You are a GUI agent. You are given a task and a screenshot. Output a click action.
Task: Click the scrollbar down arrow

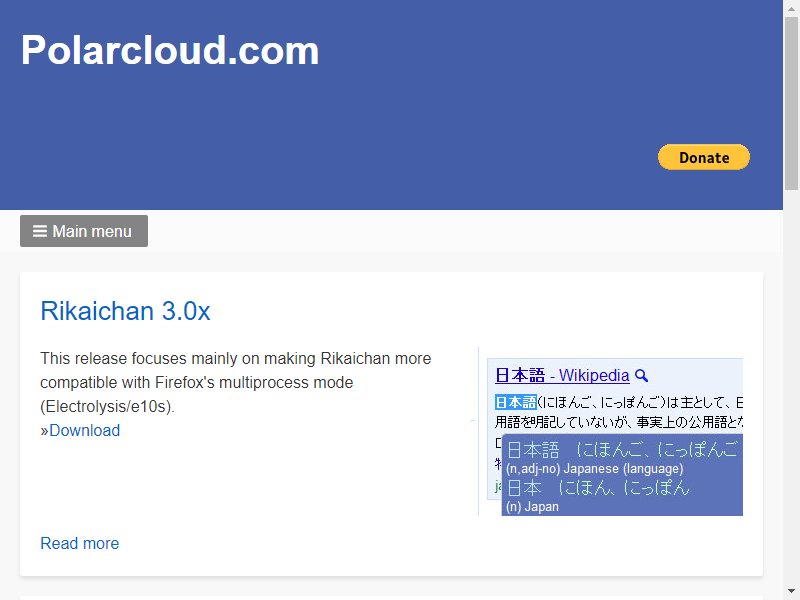(791, 592)
